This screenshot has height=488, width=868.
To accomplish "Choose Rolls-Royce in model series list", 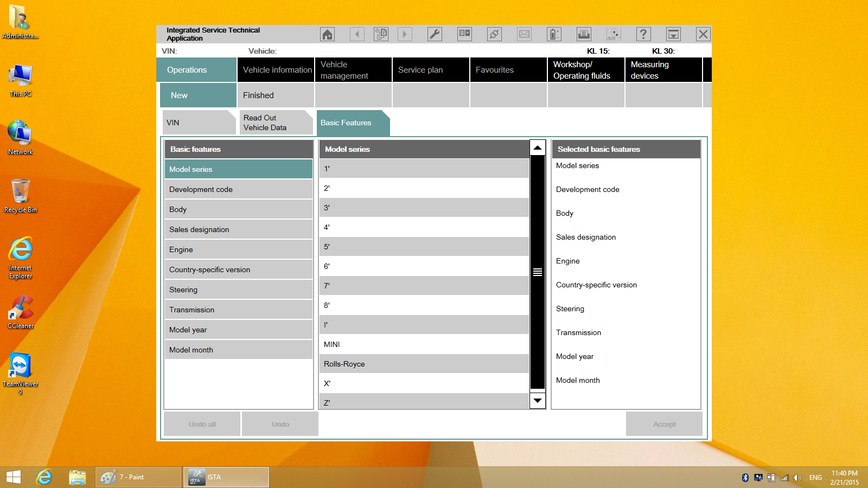I will 424,364.
